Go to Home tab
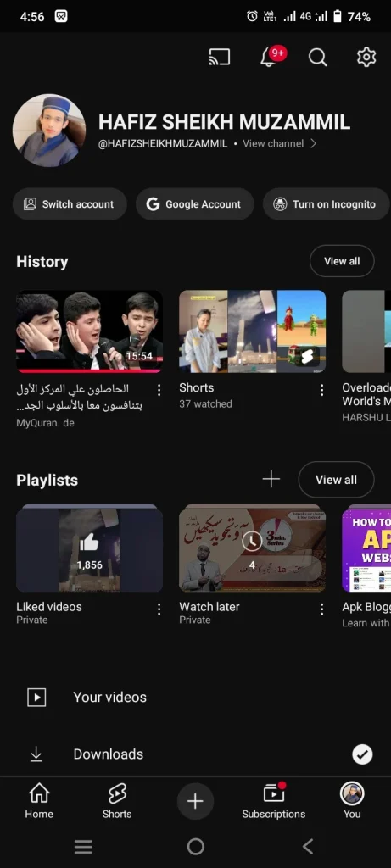391x868 pixels. tap(39, 801)
